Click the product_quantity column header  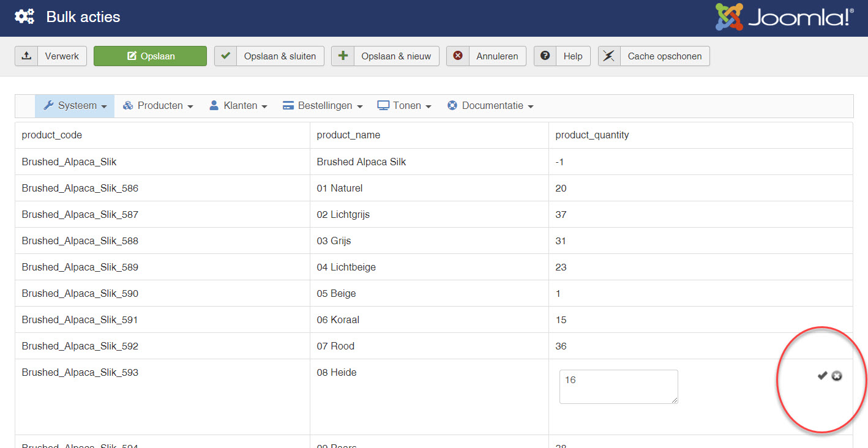592,135
